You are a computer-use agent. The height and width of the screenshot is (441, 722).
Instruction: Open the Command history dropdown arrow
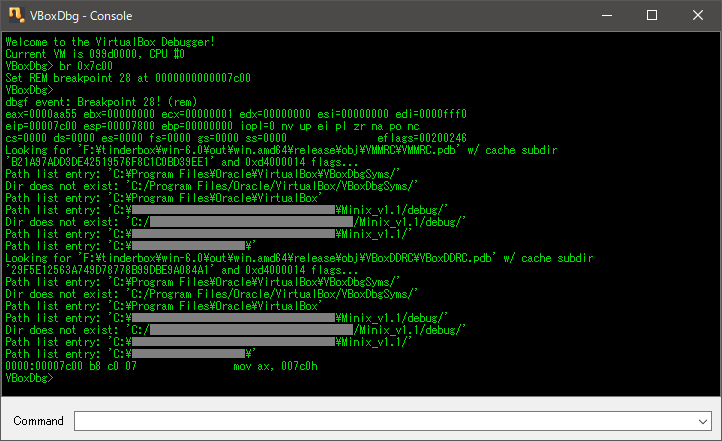pos(703,421)
